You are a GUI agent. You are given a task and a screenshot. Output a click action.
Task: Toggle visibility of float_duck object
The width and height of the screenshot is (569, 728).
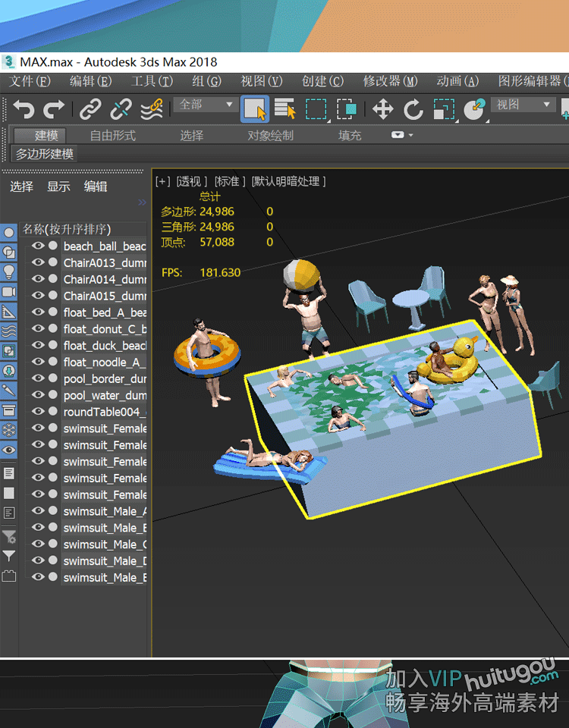(37, 345)
